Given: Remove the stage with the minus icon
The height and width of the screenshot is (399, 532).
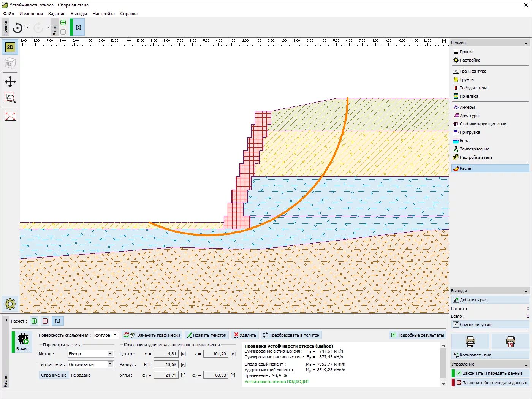Looking at the screenshot, I should point(63,32).
